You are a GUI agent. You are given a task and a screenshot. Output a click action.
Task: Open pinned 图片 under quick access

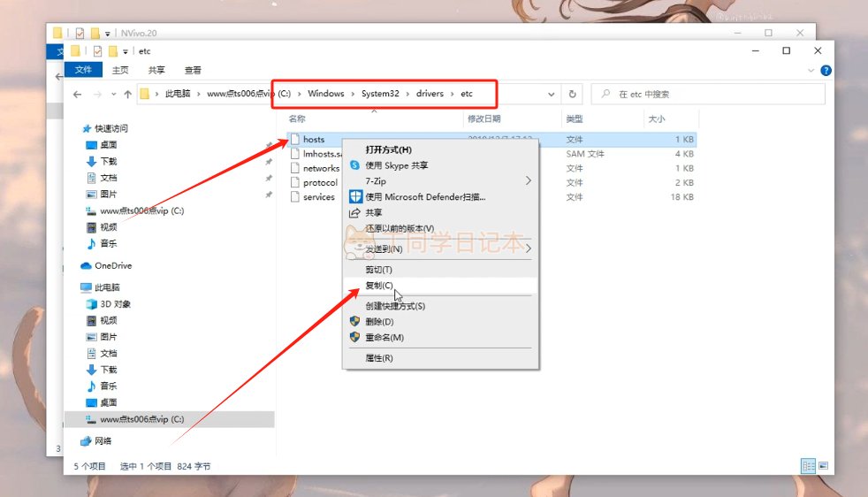pyautogui.click(x=109, y=194)
